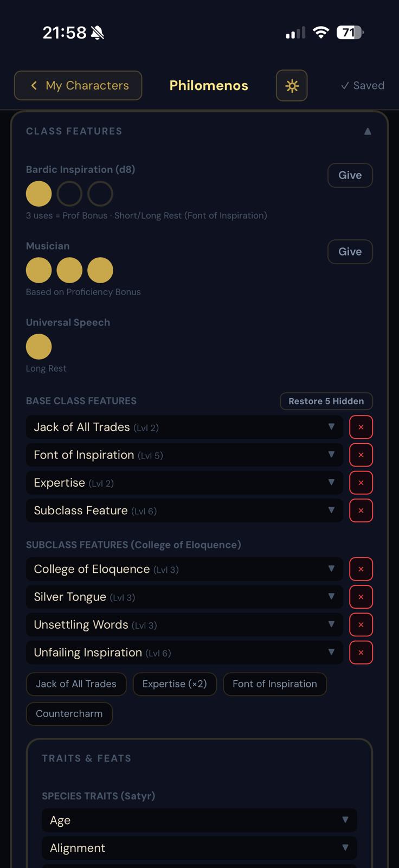The width and height of the screenshot is (399, 868).
Task: Remove Silver Tongue via its red X
Action: pyautogui.click(x=361, y=596)
